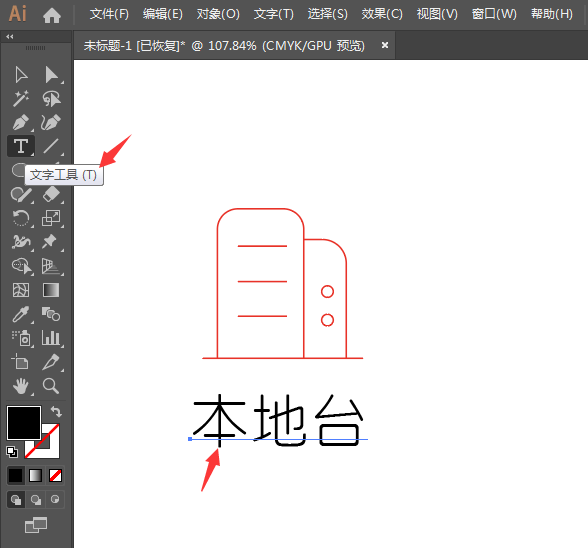Image resolution: width=588 pixels, height=548 pixels.
Task: Collapse the toolbar with double arrows
Action: [10, 36]
